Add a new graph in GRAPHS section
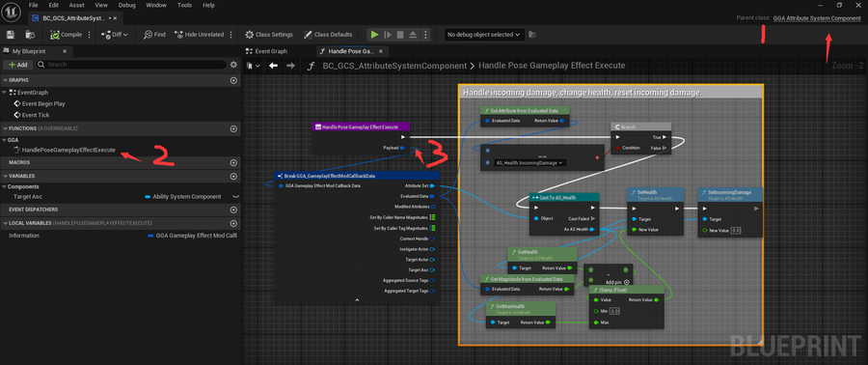Screen dimensions: 868x365 point(233,80)
